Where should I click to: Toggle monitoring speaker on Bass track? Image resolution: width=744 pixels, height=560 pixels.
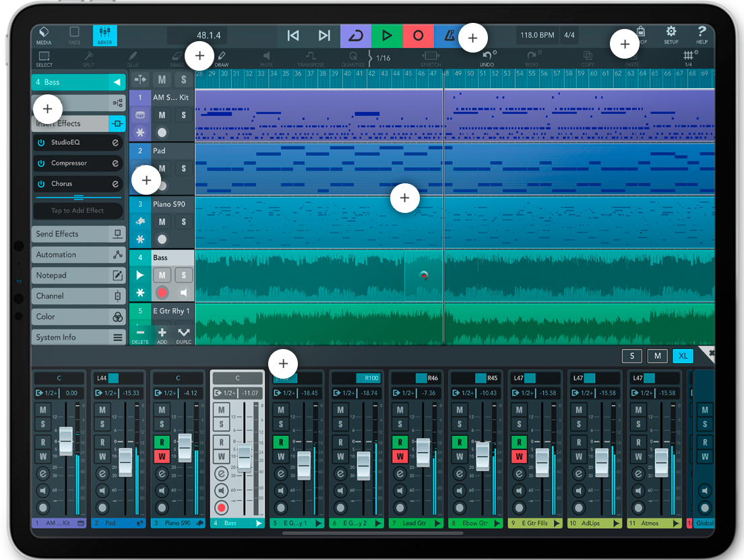tap(183, 292)
